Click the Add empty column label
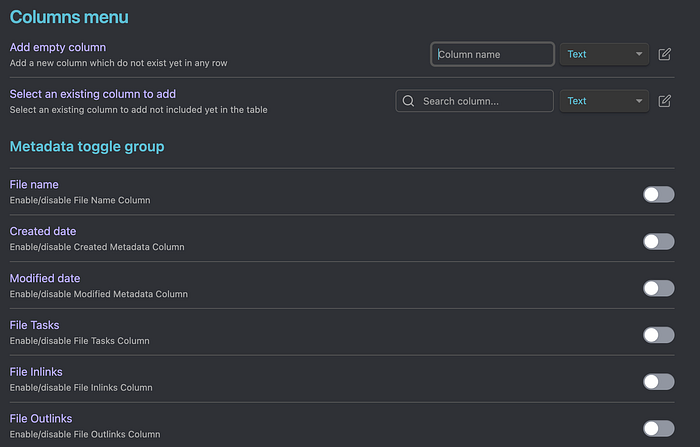Image resolution: width=700 pixels, height=447 pixels. [x=58, y=47]
